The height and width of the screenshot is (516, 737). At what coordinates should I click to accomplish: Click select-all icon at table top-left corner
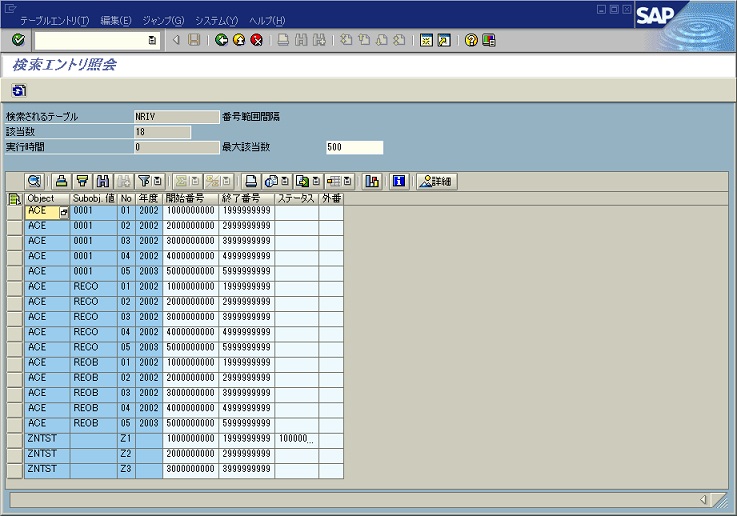point(14,198)
